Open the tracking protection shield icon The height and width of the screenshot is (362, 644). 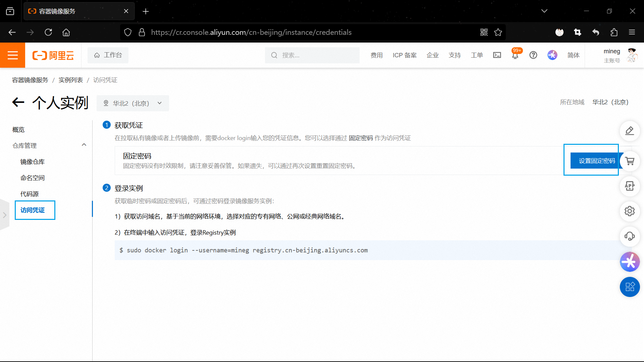click(128, 32)
